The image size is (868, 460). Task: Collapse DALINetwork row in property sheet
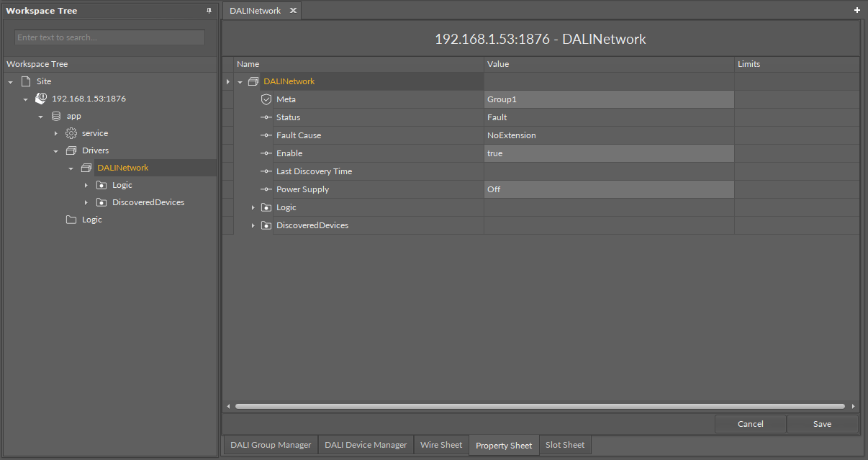point(240,82)
